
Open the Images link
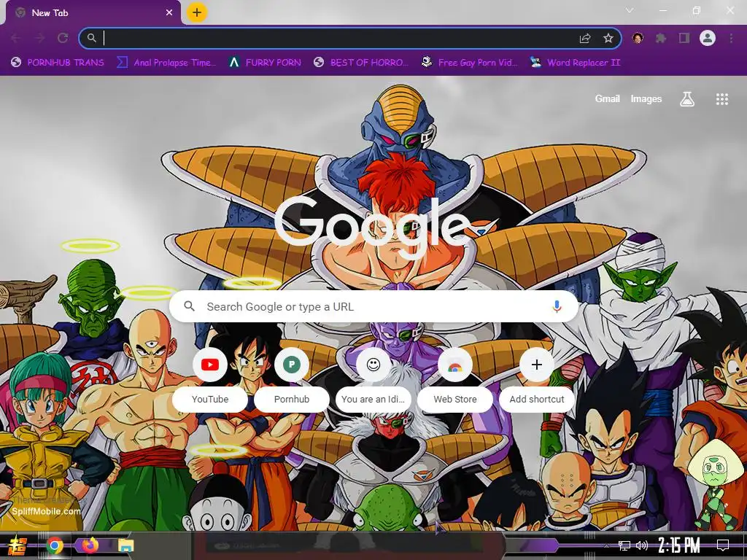tap(646, 98)
